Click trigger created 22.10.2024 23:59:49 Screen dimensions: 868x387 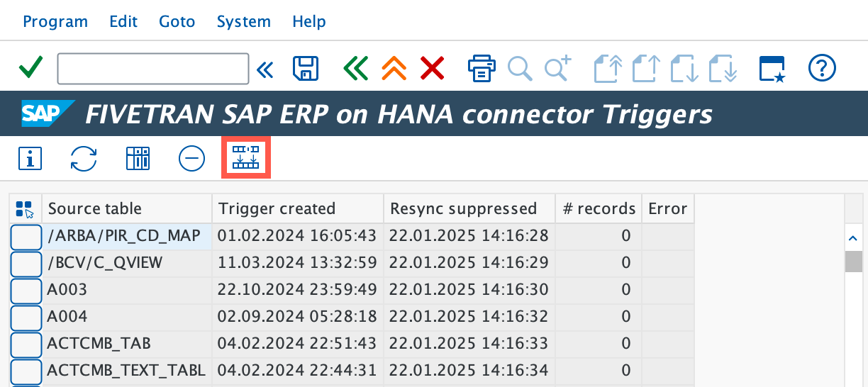(298, 291)
